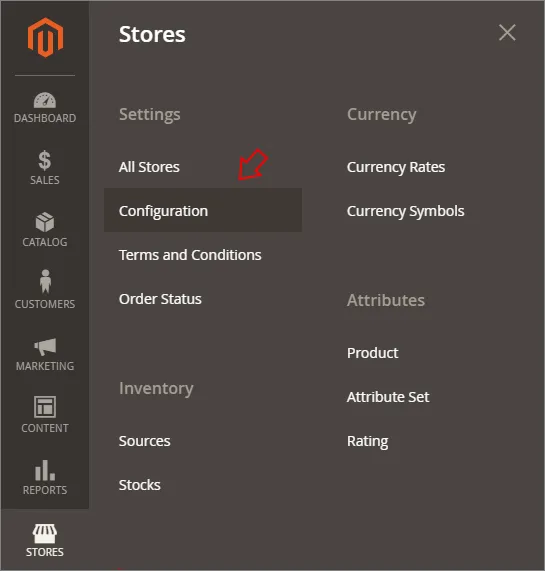545x571 pixels.
Task: Go to Configuration settings
Action: (203, 210)
